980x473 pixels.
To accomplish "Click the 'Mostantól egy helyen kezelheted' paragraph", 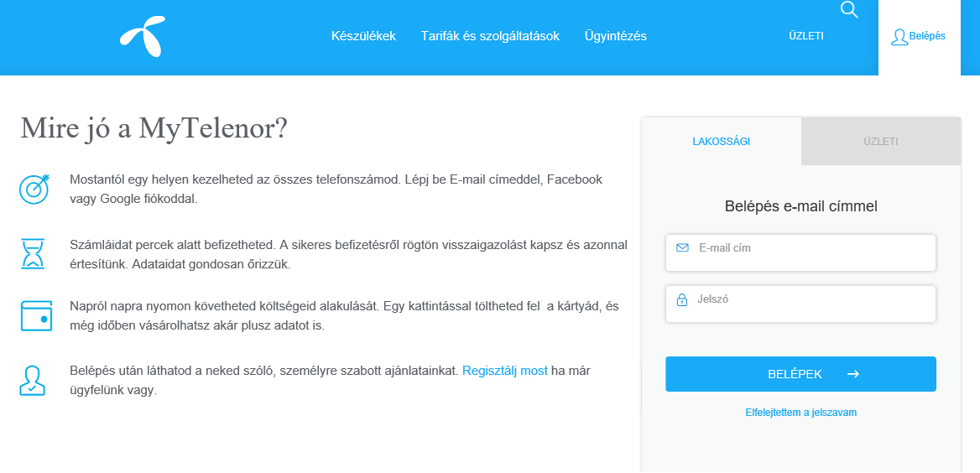I will coord(336,190).
